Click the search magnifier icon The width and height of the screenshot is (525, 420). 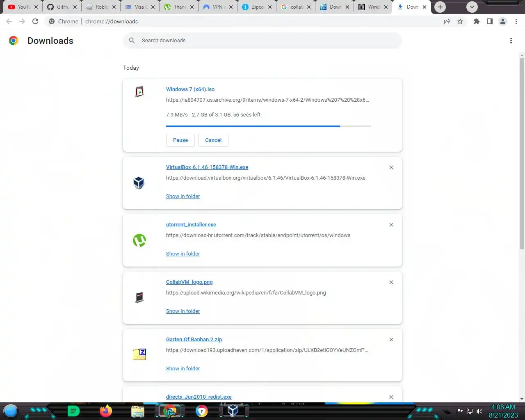[132, 40]
